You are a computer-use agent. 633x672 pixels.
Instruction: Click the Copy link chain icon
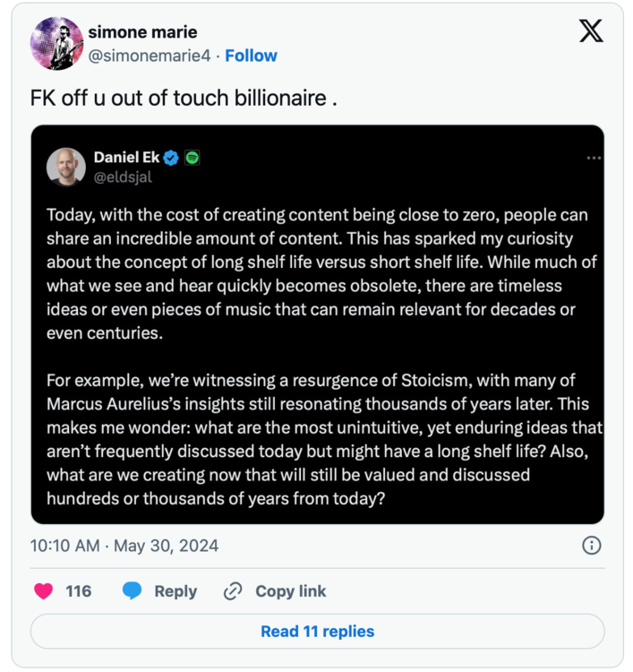click(233, 591)
